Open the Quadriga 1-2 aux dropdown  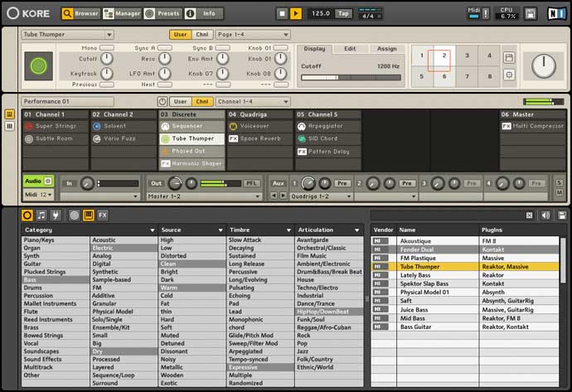click(x=321, y=196)
